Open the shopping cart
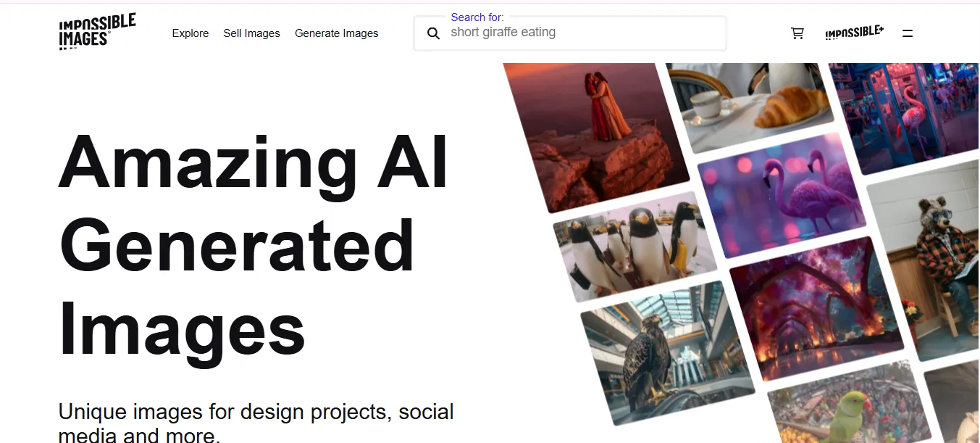Viewport: 980px width, 443px height. [797, 33]
